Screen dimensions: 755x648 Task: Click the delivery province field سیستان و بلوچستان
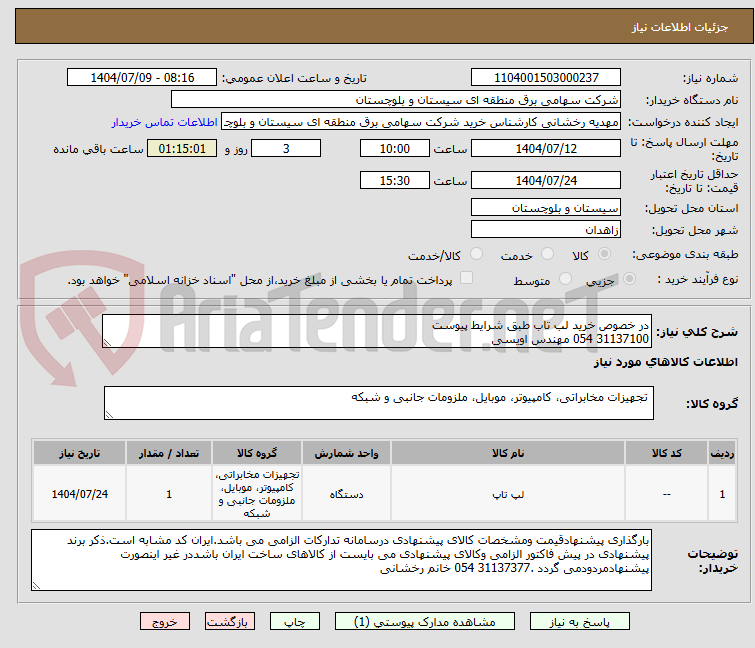click(x=546, y=207)
